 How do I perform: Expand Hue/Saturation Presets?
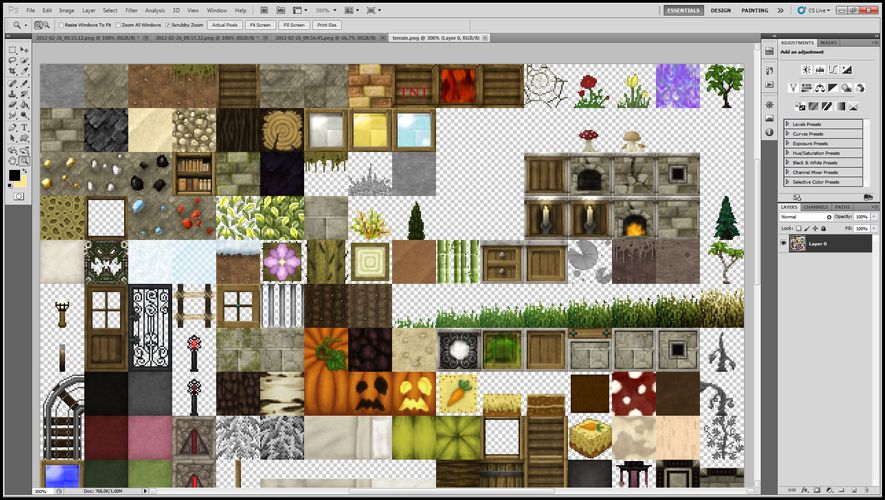(x=787, y=153)
